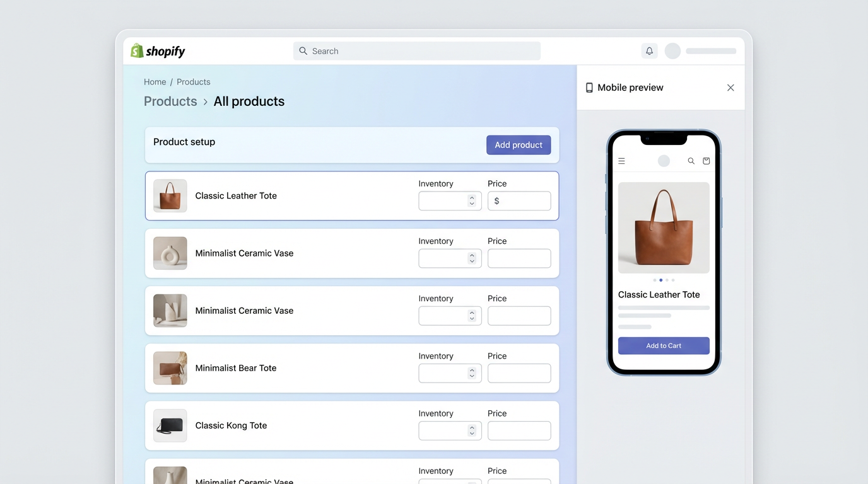The height and width of the screenshot is (484, 868).
Task: Click the user avatar in the top bar
Action: point(672,50)
